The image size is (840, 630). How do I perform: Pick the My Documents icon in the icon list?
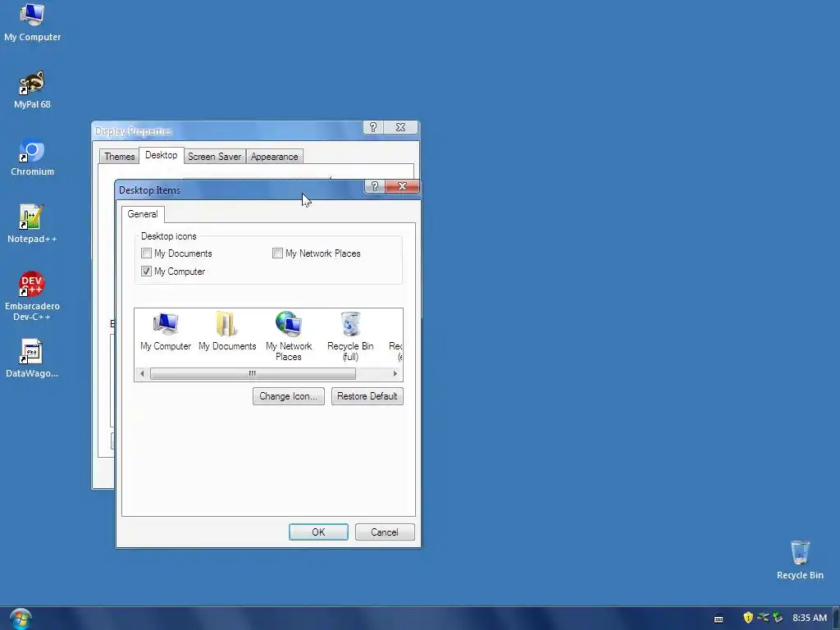coord(227,331)
